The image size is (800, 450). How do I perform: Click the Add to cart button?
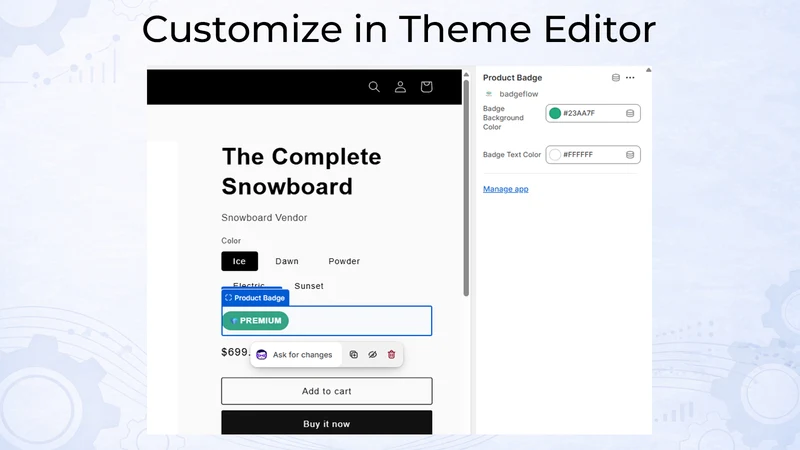click(327, 391)
